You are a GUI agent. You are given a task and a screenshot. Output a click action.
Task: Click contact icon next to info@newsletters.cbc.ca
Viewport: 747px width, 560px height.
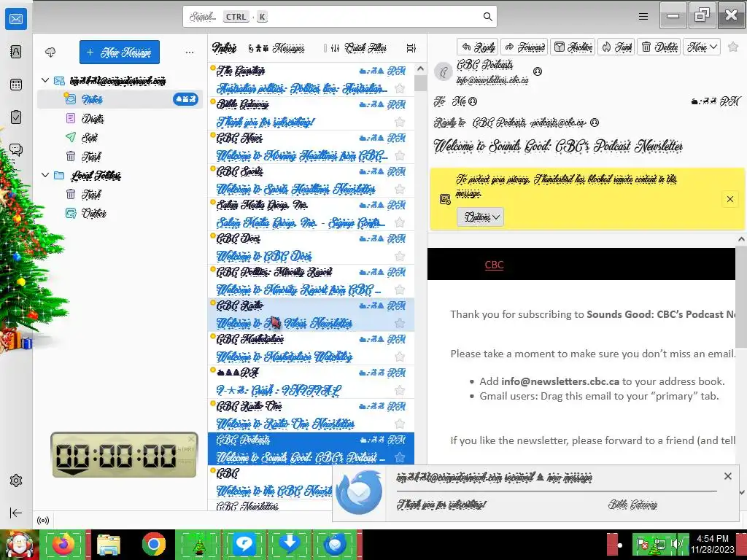[x=538, y=71]
